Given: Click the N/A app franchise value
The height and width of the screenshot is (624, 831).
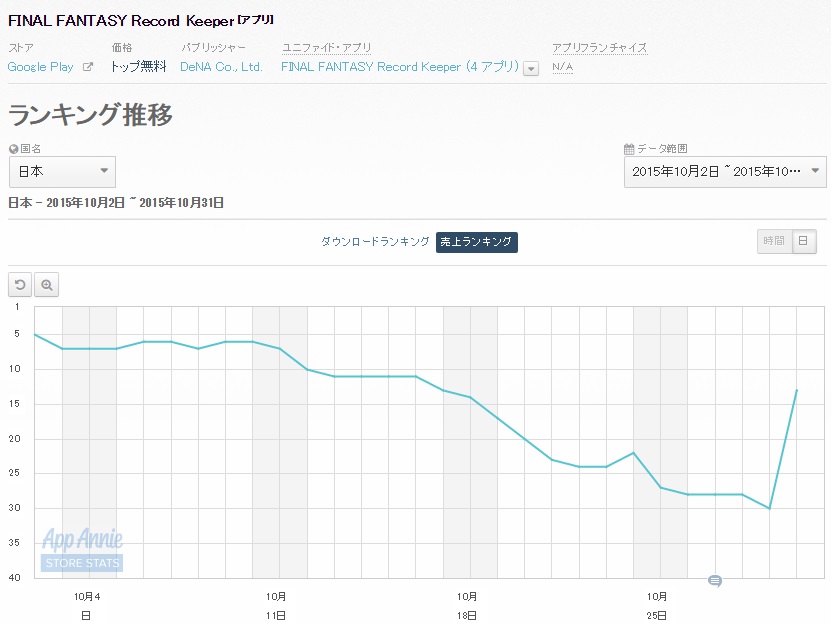Looking at the screenshot, I should pos(562,67).
